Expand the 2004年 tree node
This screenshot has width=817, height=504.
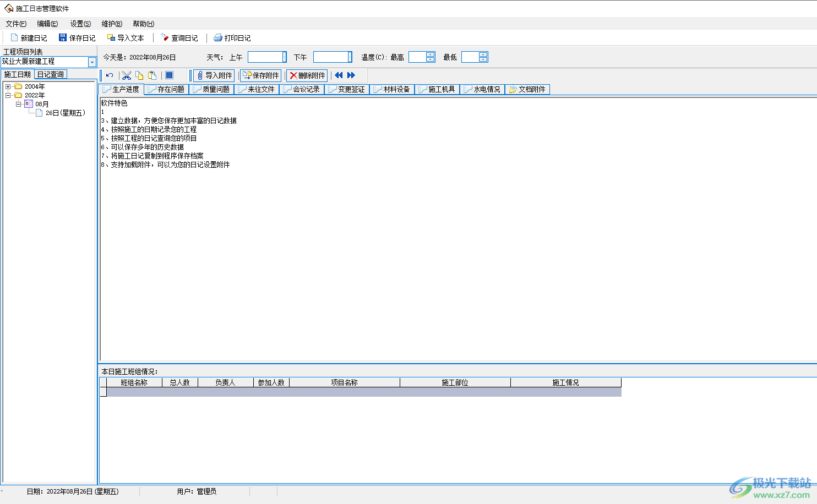click(8, 86)
